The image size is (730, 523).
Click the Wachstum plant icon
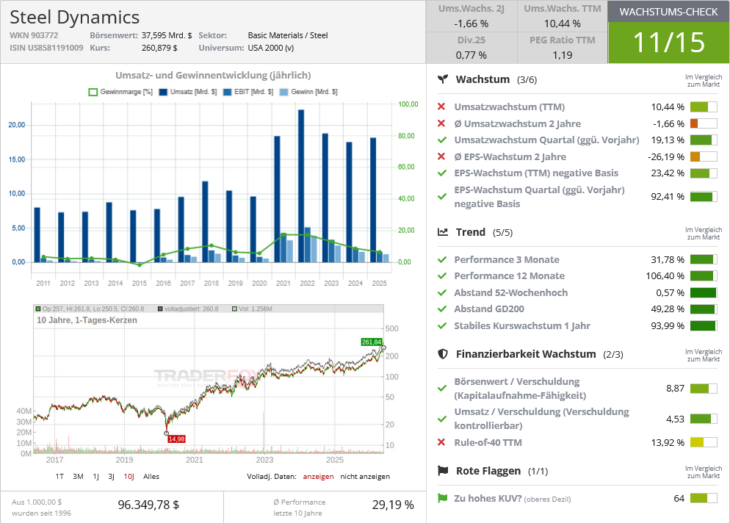point(443,79)
